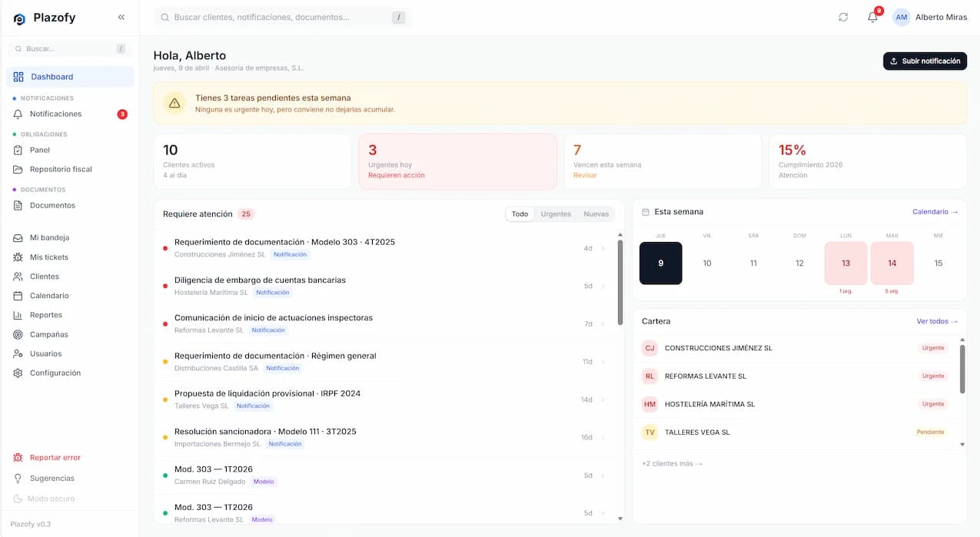Open the Ver todos link in Cartera
This screenshot has width=980, height=537.
pos(937,321)
